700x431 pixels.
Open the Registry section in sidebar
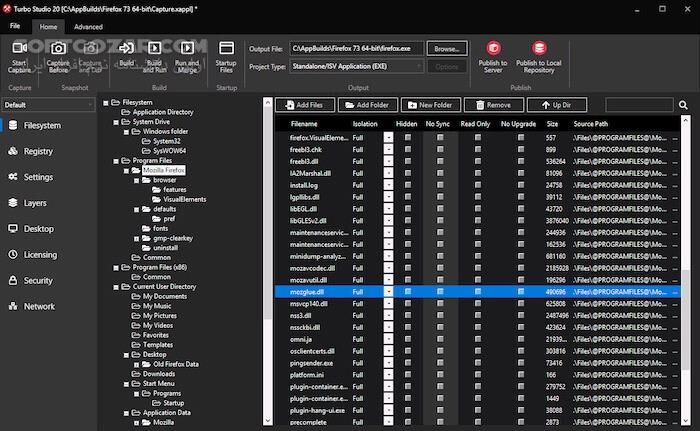(x=37, y=151)
